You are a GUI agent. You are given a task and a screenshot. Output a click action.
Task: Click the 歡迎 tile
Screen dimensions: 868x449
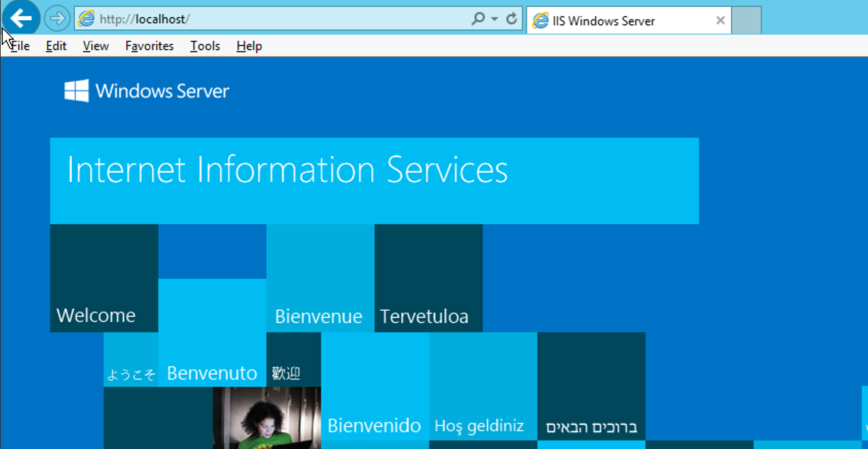click(x=293, y=360)
